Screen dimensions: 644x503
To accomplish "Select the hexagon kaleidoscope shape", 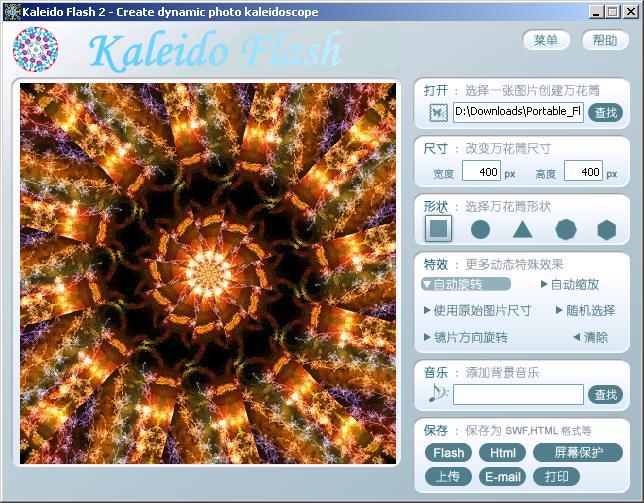I will tap(606, 229).
